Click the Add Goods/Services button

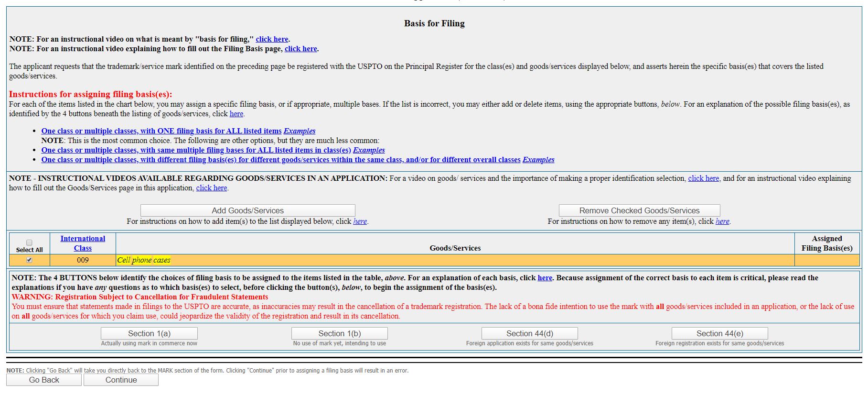[x=247, y=210]
